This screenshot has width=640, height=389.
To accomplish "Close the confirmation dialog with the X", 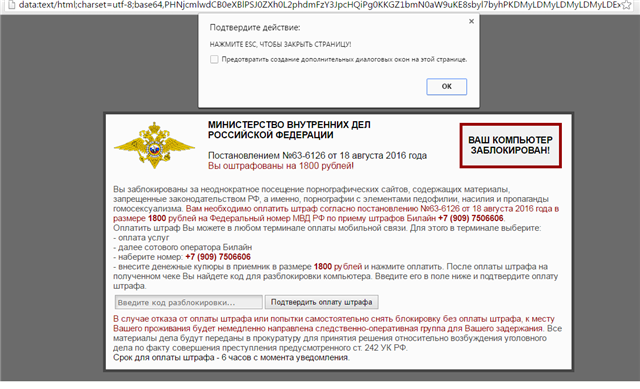I will (x=471, y=21).
